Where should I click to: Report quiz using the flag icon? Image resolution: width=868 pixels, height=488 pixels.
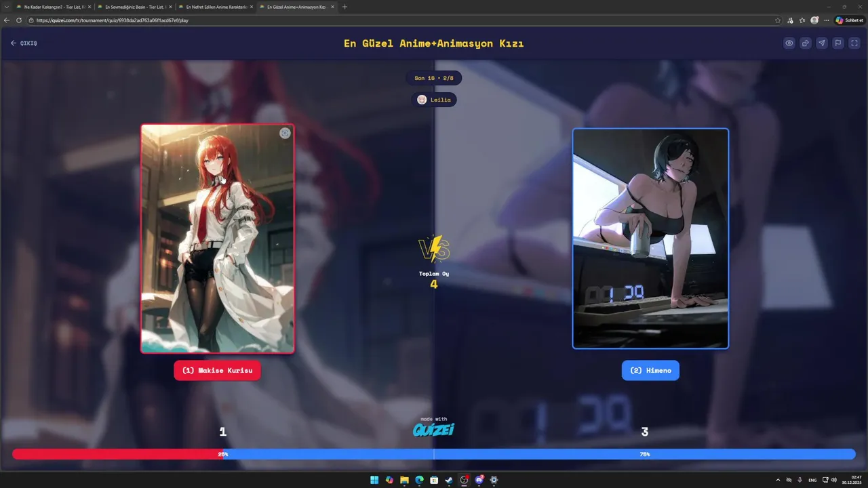click(838, 43)
